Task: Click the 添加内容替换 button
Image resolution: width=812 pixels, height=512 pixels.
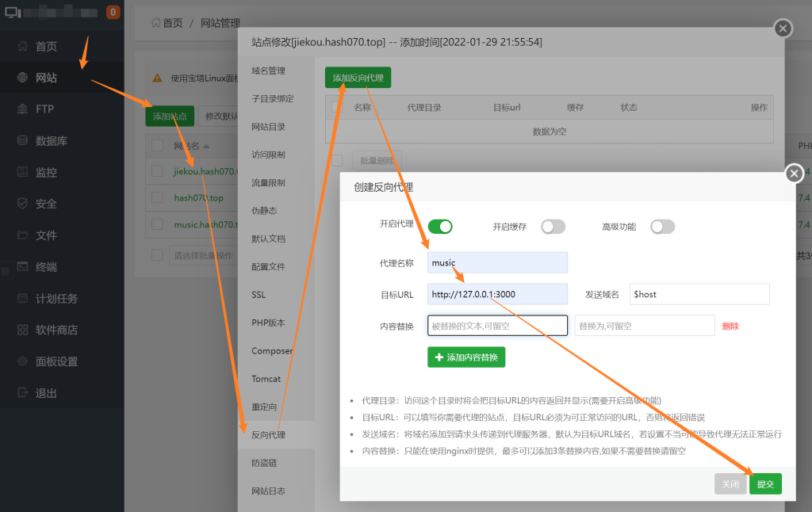Action: (x=466, y=357)
